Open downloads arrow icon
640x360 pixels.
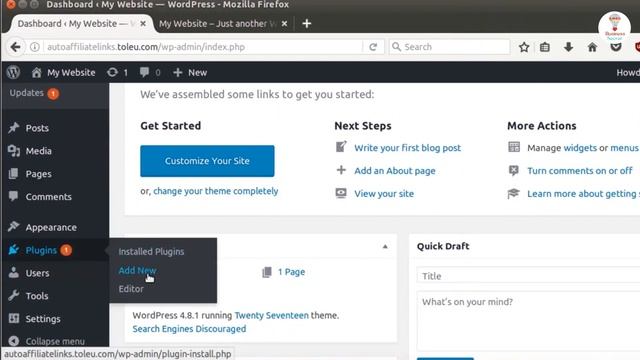(568, 47)
